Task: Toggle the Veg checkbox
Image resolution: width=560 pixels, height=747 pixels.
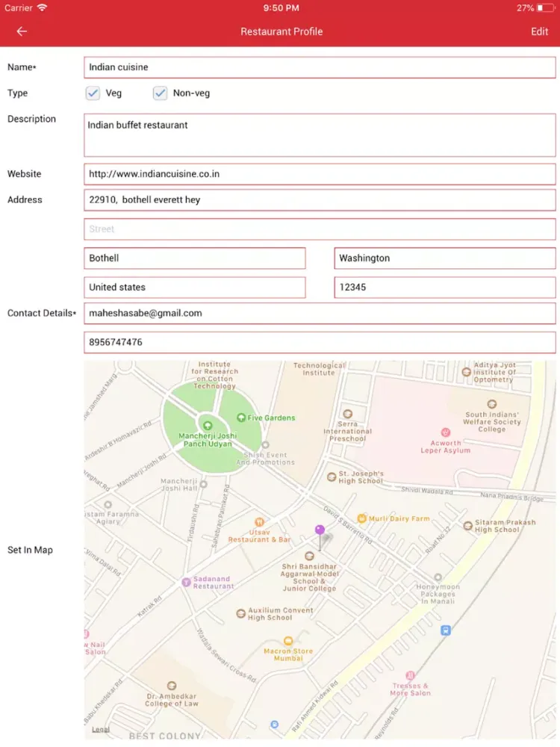Action: click(x=93, y=93)
